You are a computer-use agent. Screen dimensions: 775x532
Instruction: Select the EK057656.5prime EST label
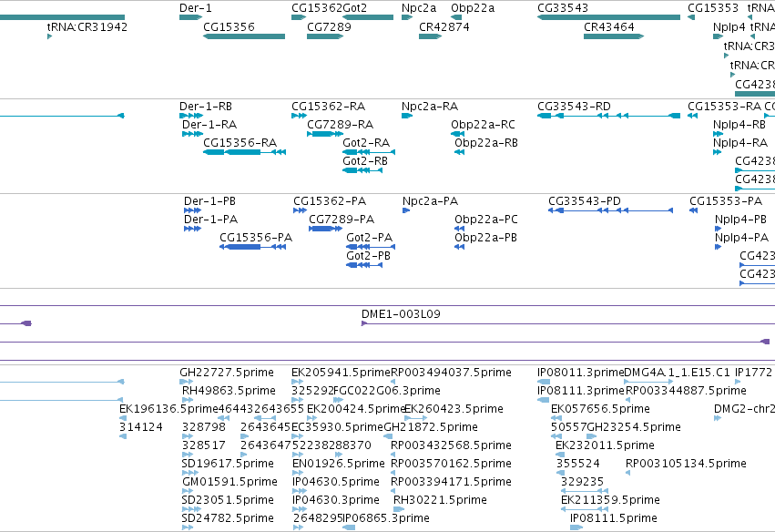click(x=600, y=409)
